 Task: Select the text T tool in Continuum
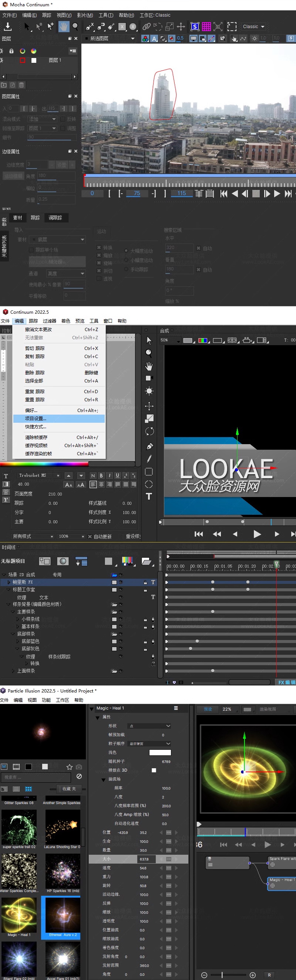point(149,497)
